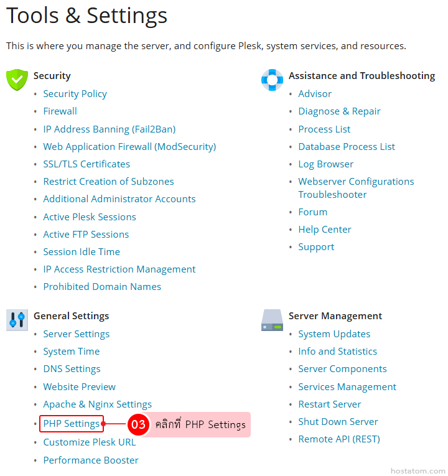Click the Assistance and Troubleshooting lifebuoy icon
448x476 pixels.
click(272, 80)
